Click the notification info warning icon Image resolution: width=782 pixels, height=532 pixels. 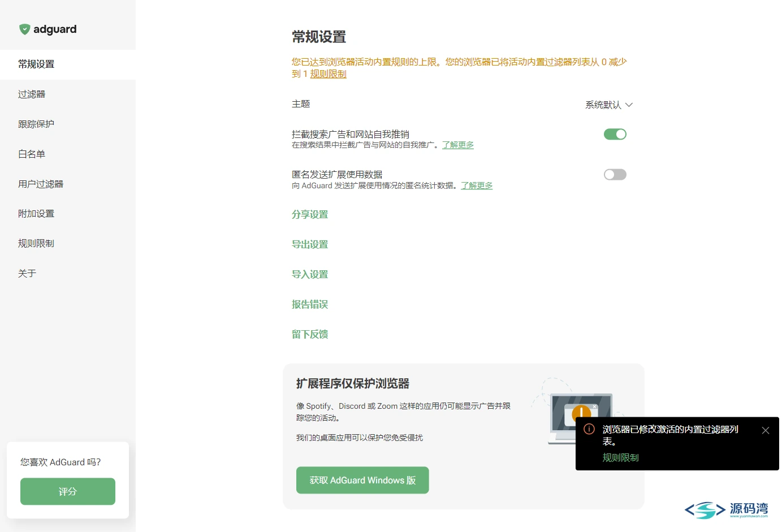click(x=589, y=429)
